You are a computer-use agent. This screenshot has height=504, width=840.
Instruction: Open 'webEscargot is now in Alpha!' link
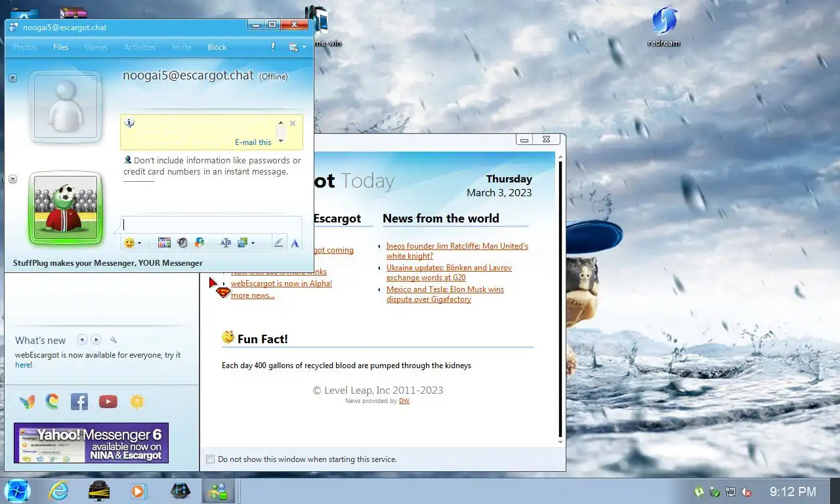282,283
